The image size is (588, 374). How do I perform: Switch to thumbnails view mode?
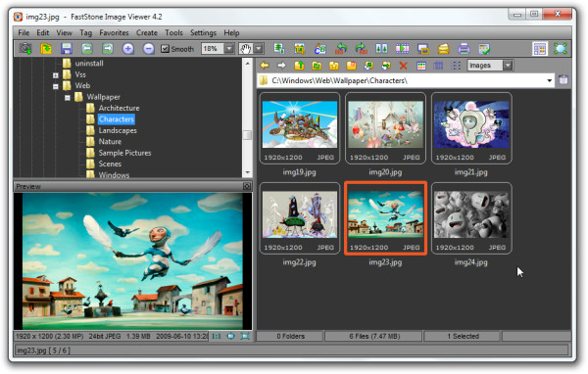tap(421, 66)
